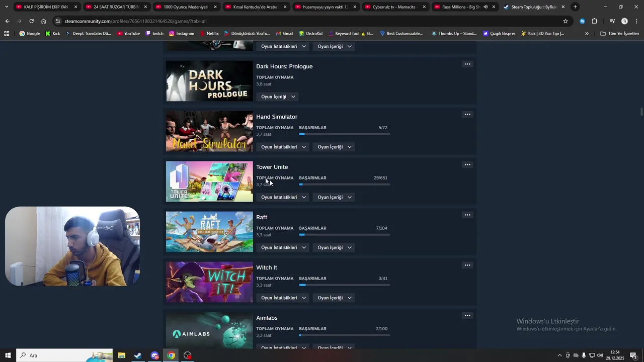Click Hand Simulator achievements progress bar

point(345,134)
